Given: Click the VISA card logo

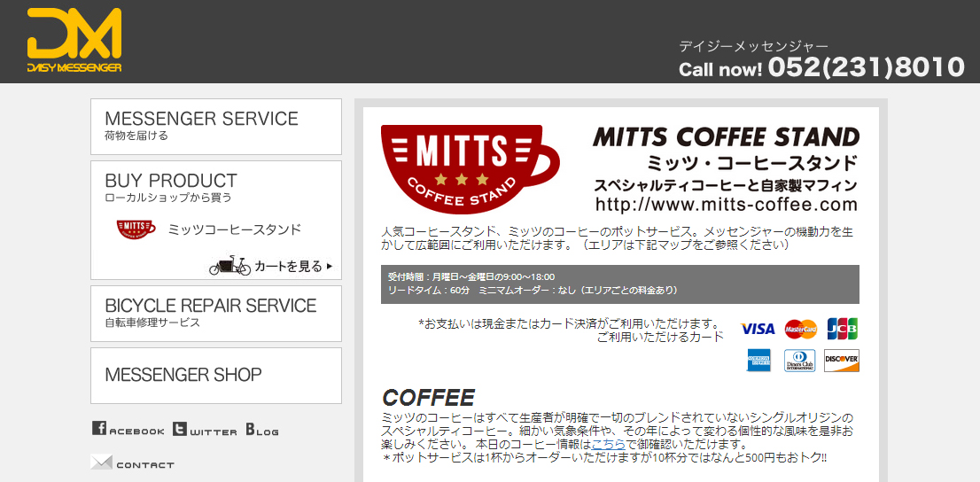Looking at the screenshot, I should tap(758, 328).
